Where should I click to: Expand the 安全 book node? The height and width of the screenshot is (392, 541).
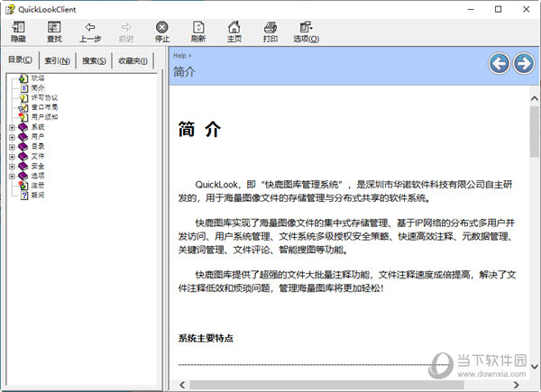12,166
